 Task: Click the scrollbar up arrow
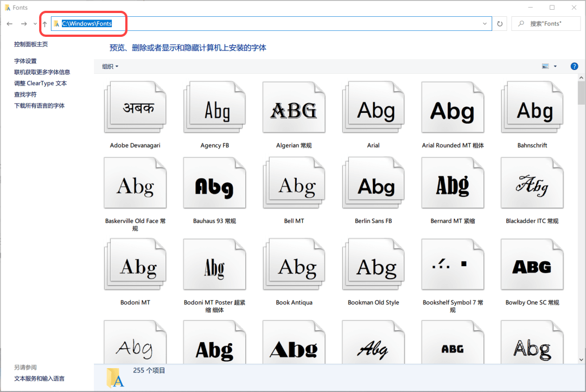[x=581, y=78]
